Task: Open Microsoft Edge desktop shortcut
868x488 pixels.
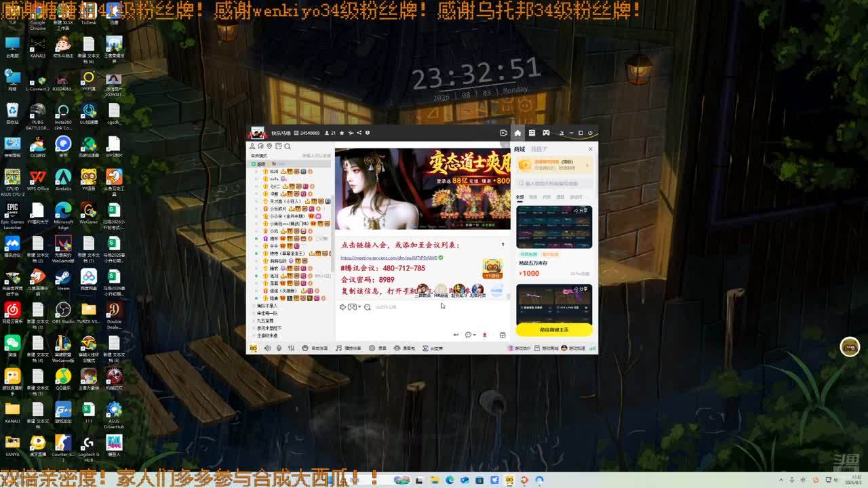Action: [x=63, y=214]
